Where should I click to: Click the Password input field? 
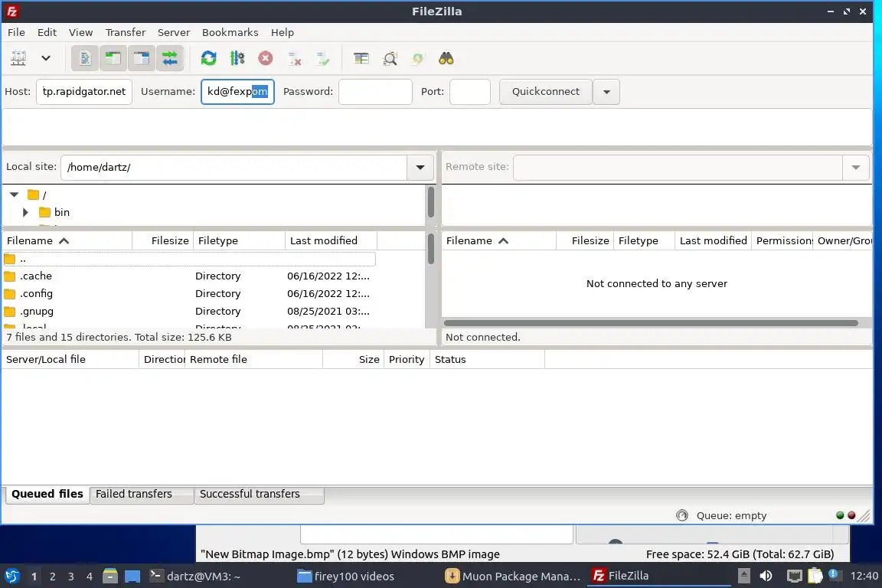pos(375,92)
